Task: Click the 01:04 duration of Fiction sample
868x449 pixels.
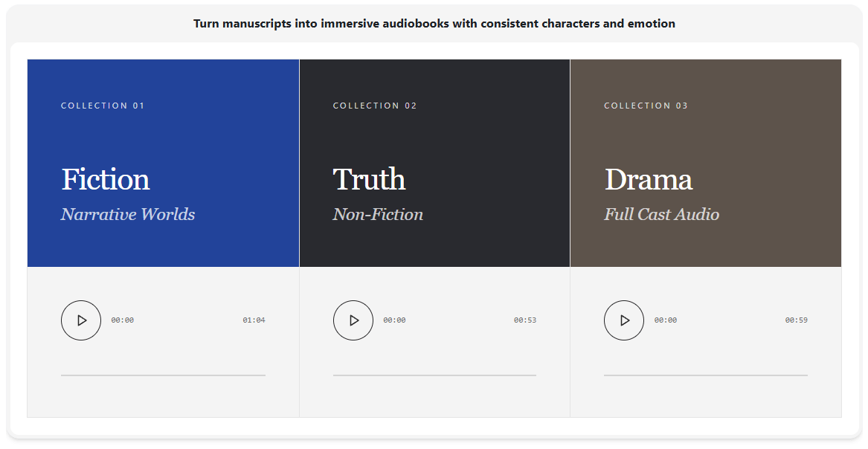Action: click(x=254, y=320)
